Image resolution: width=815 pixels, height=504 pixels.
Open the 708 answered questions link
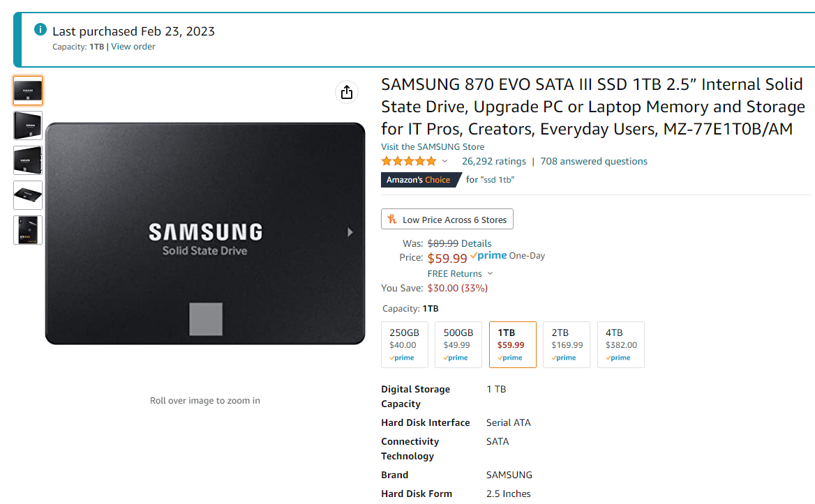click(x=594, y=161)
